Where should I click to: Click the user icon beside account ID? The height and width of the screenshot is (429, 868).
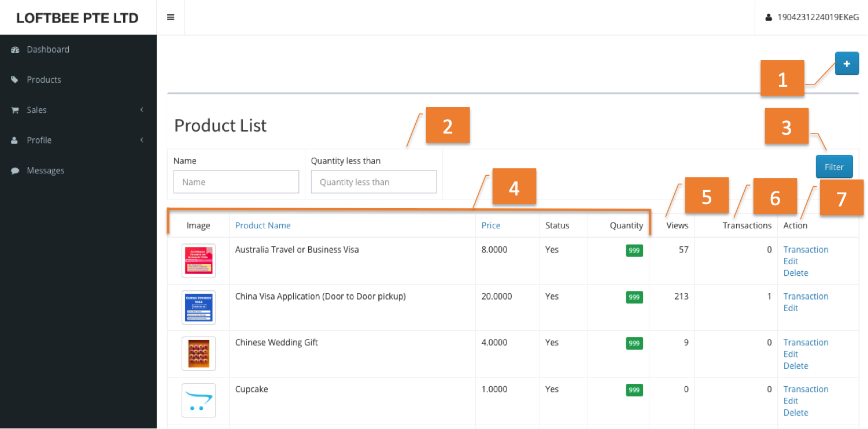[x=769, y=18]
